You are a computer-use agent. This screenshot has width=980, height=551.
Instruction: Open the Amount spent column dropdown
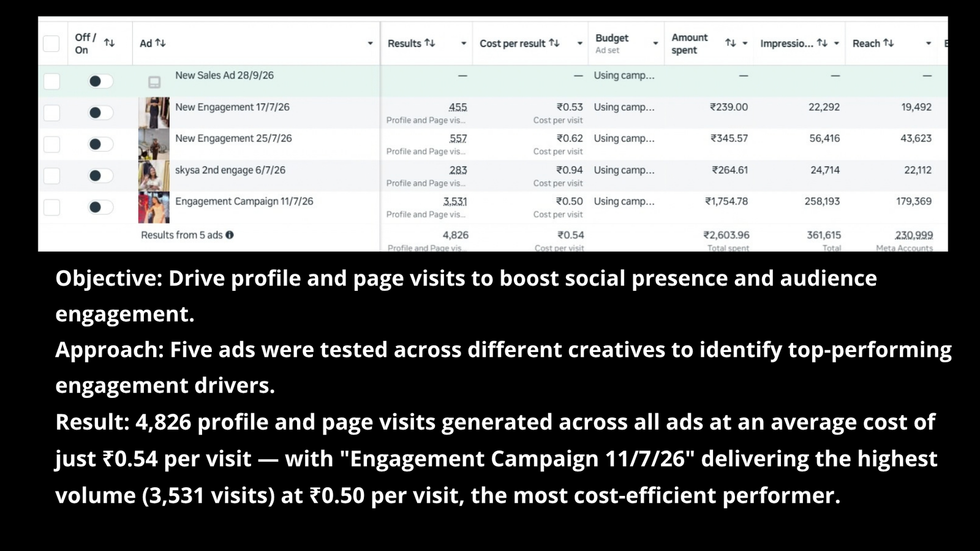point(745,43)
